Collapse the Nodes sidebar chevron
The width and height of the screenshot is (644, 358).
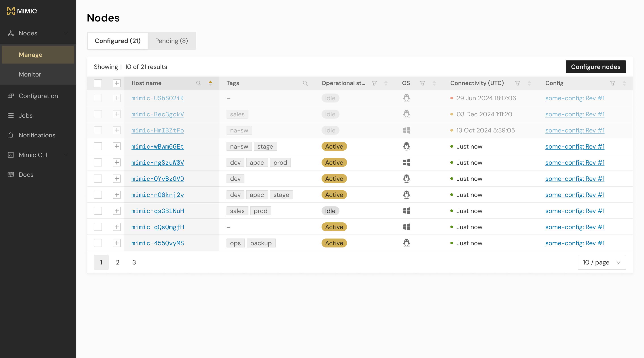coord(66,33)
